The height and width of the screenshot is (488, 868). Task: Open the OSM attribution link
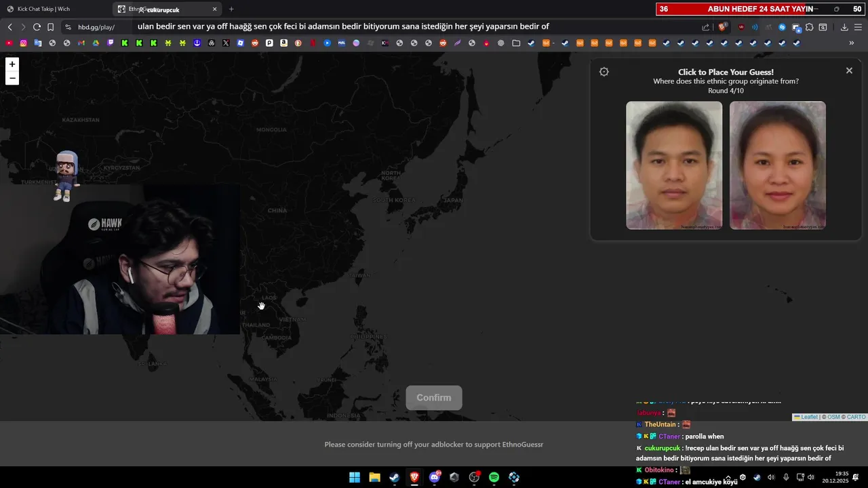tap(833, 417)
